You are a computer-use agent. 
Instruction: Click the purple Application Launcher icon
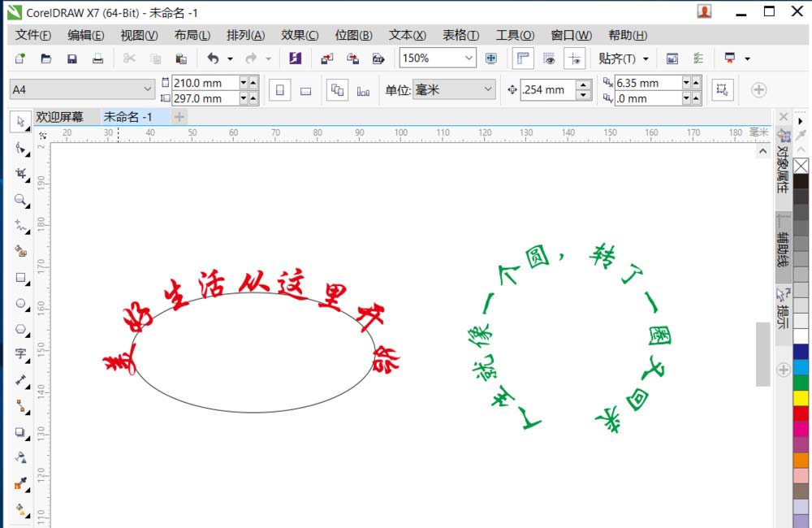(x=296, y=58)
